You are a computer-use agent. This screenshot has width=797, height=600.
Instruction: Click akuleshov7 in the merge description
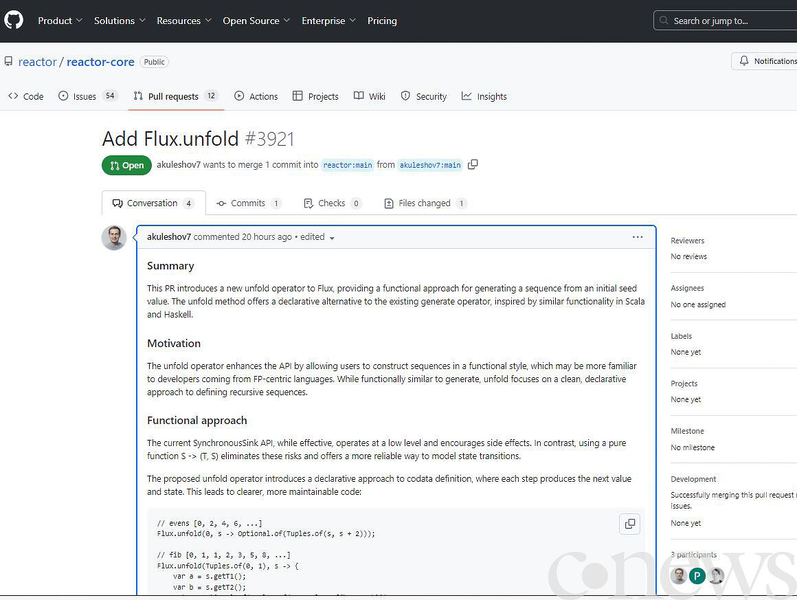click(178, 165)
